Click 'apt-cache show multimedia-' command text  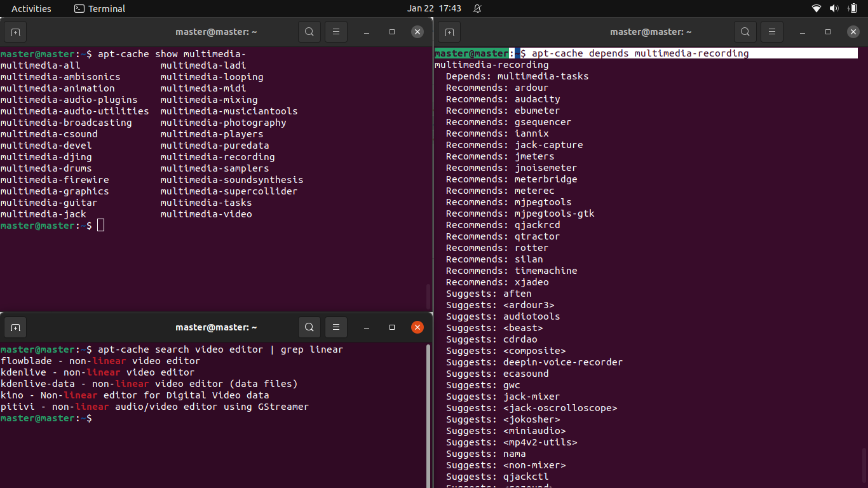coord(172,54)
